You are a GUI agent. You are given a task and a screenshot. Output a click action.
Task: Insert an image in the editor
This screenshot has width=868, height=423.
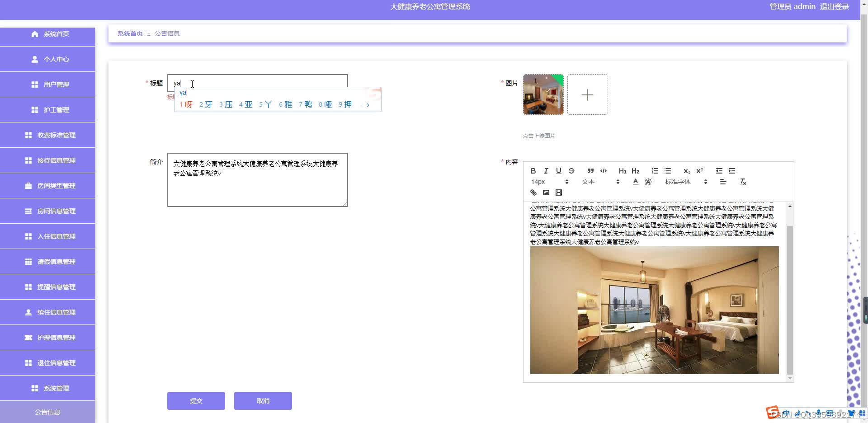tap(546, 193)
